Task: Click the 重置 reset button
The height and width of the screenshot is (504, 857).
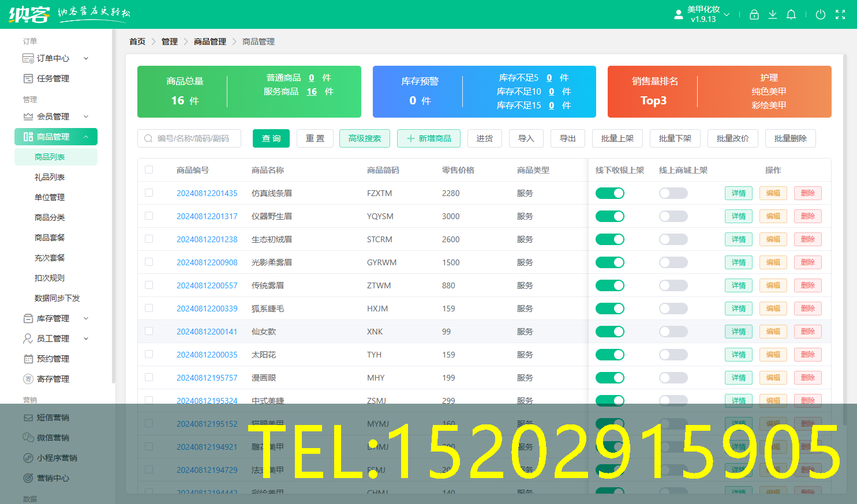Action: (x=315, y=138)
